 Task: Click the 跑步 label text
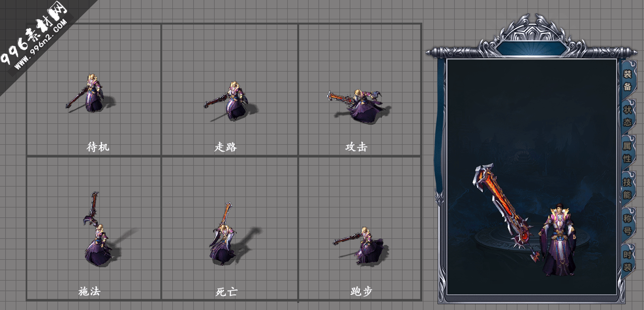pyautogui.click(x=361, y=291)
